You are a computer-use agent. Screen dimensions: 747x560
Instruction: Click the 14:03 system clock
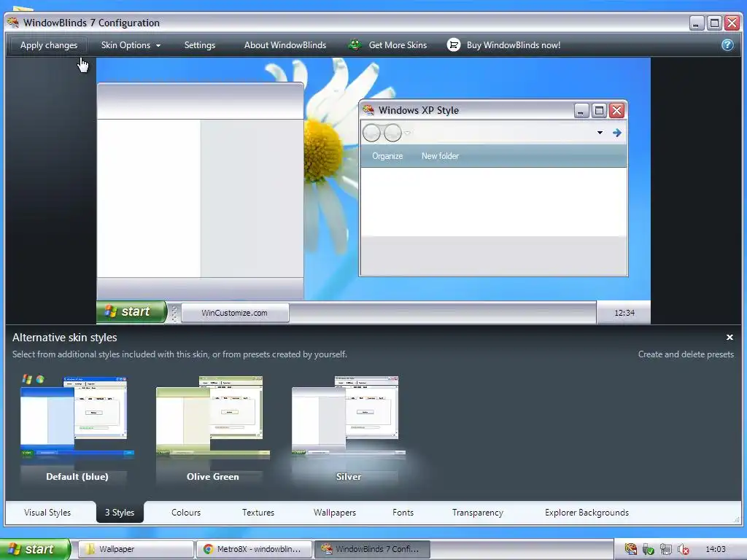click(715, 549)
